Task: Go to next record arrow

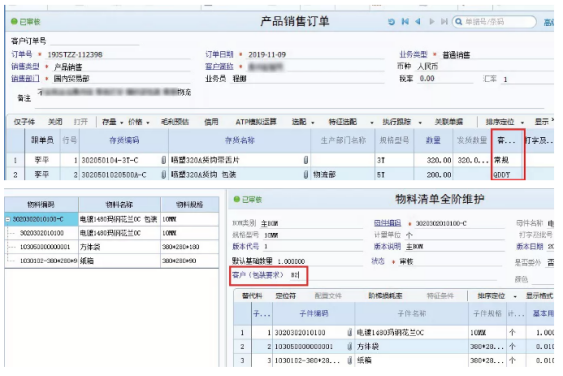Action: point(432,22)
